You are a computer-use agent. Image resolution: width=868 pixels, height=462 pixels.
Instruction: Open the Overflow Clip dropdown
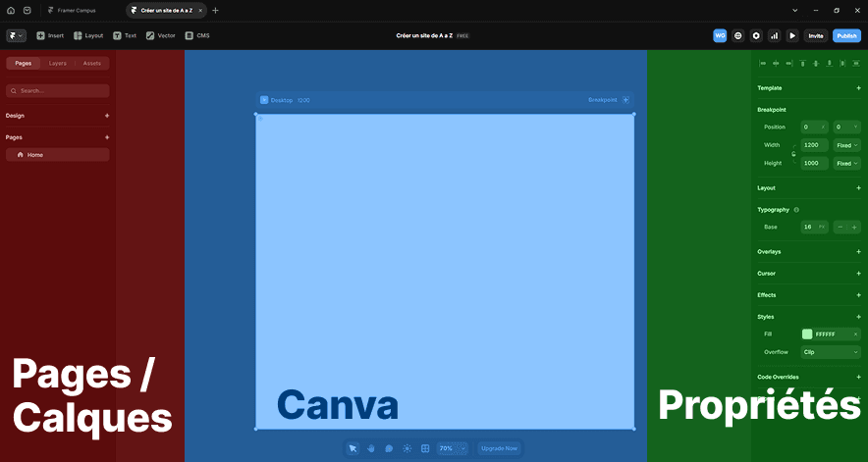(831, 352)
